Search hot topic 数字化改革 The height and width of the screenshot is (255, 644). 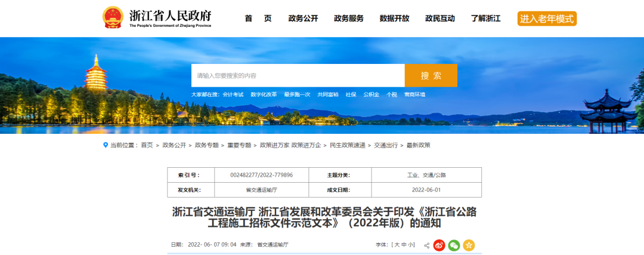click(264, 94)
